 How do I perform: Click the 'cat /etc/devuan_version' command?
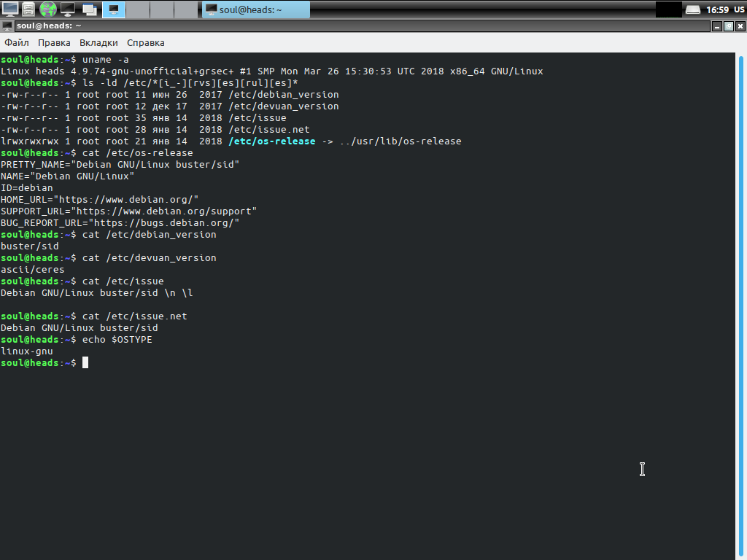[x=149, y=258]
